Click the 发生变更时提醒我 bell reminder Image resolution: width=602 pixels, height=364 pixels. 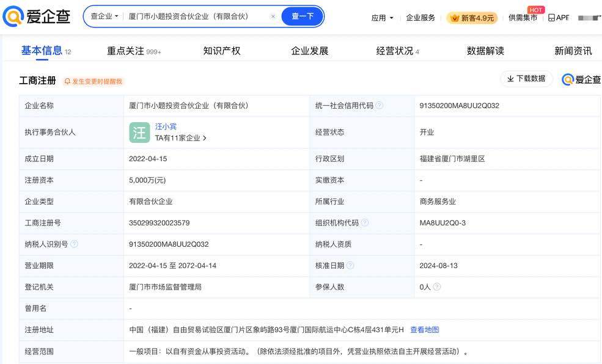point(94,81)
